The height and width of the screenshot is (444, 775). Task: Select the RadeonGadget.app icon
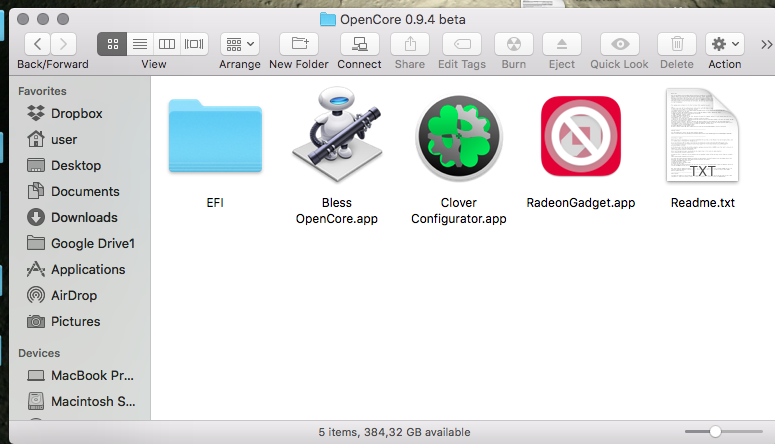pyautogui.click(x=581, y=136)
